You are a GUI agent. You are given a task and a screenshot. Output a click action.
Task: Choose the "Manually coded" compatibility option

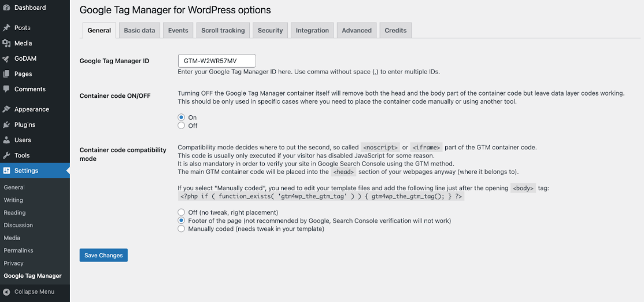coord(182,229)
